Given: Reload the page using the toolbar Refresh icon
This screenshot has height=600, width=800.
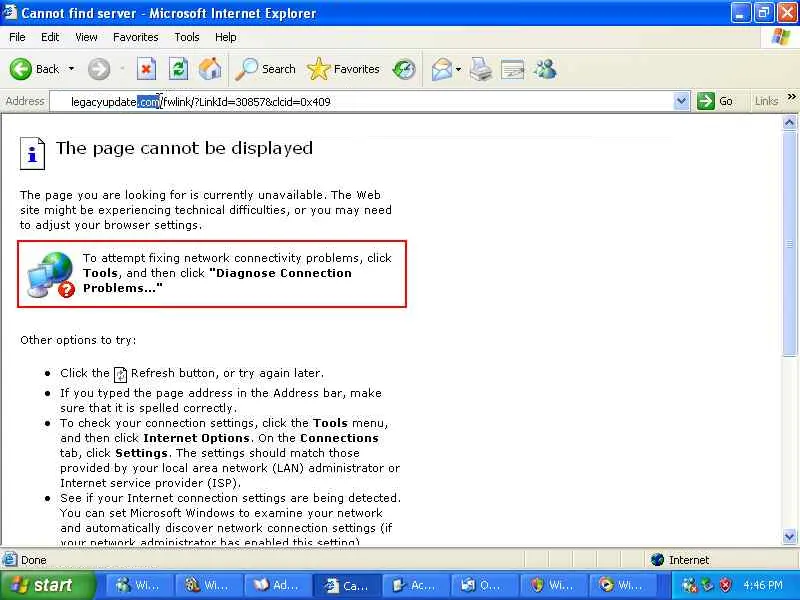Looking at the screenshot, I should (x=179, y=69).
